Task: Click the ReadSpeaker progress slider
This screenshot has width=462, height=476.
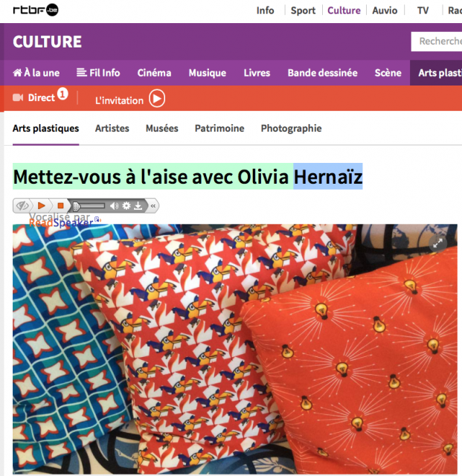Action: click(x=89, y=206)
